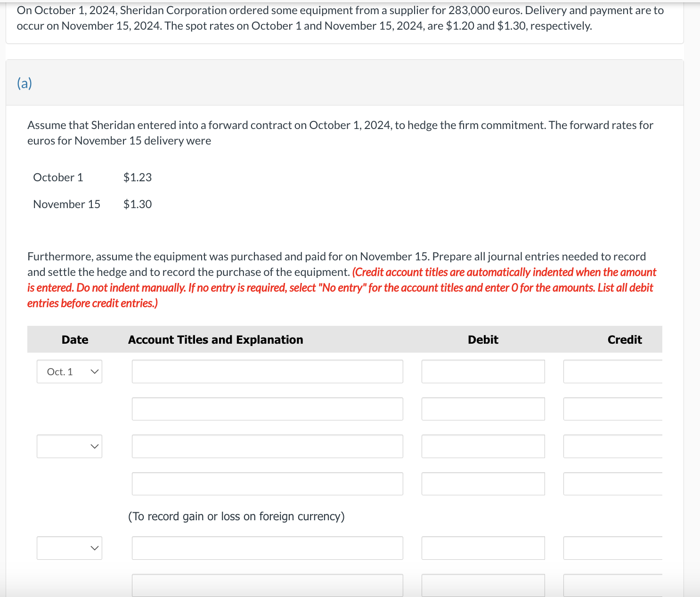Click the "November 15" forward rate label
The image size is (700, 597).
(x=66, y=204)
